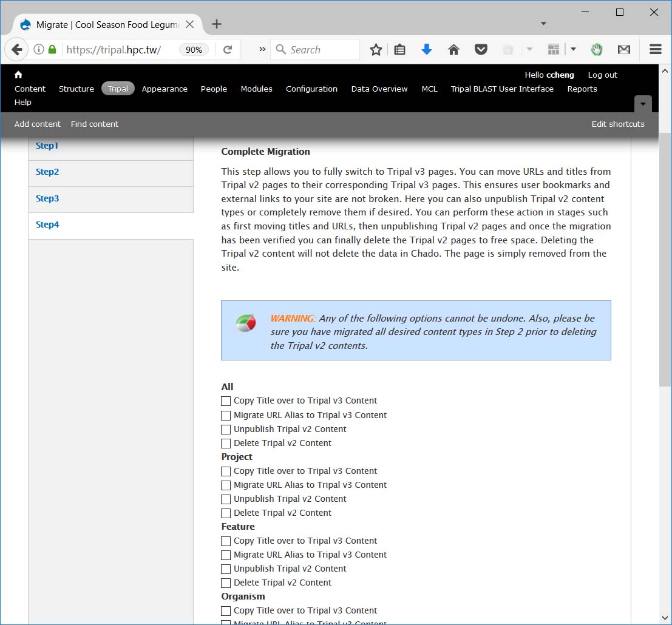Tick Unpublish Tripal v2 Content under Feature
Image resolution: width=672 pixels, height=625 pixels.
click(x=226, y=569)
